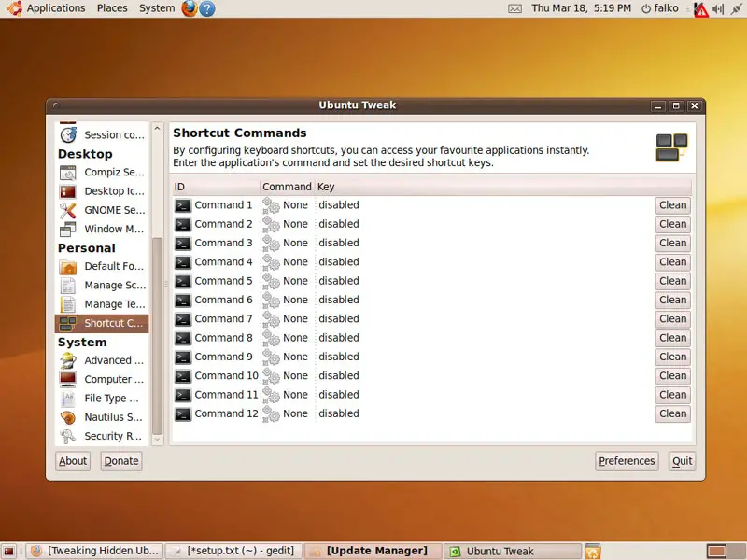Click the About button

pos(73,461)
